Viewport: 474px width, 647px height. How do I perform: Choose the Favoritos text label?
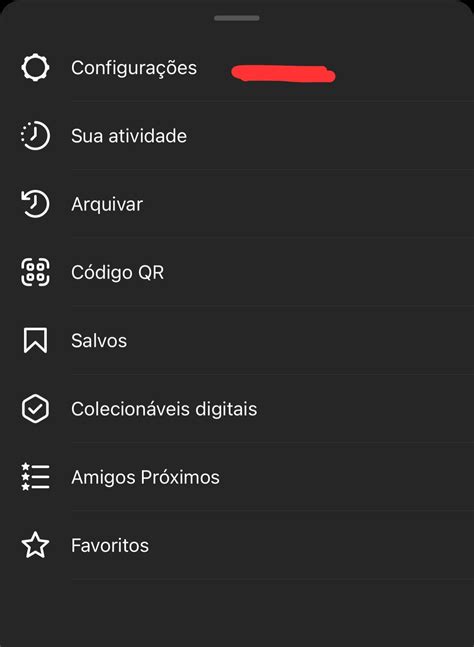coord(110,545)
